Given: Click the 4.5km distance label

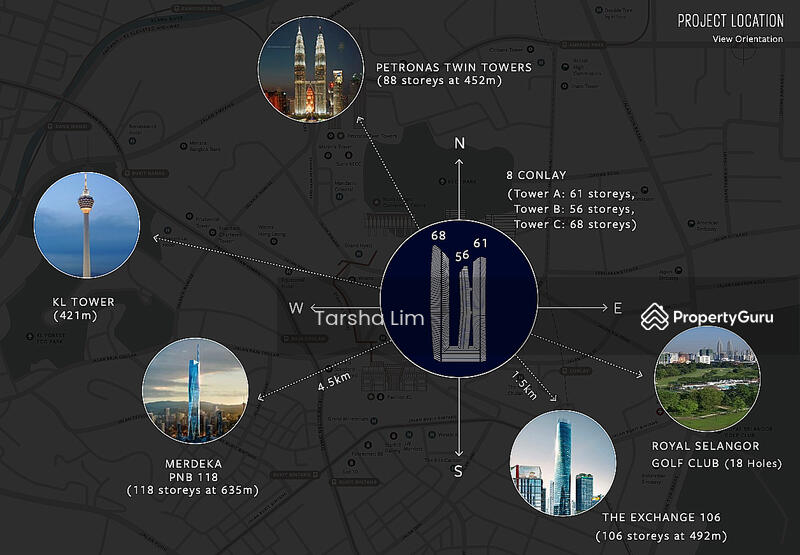Looking at the screenshot, I should pos(334,381).
